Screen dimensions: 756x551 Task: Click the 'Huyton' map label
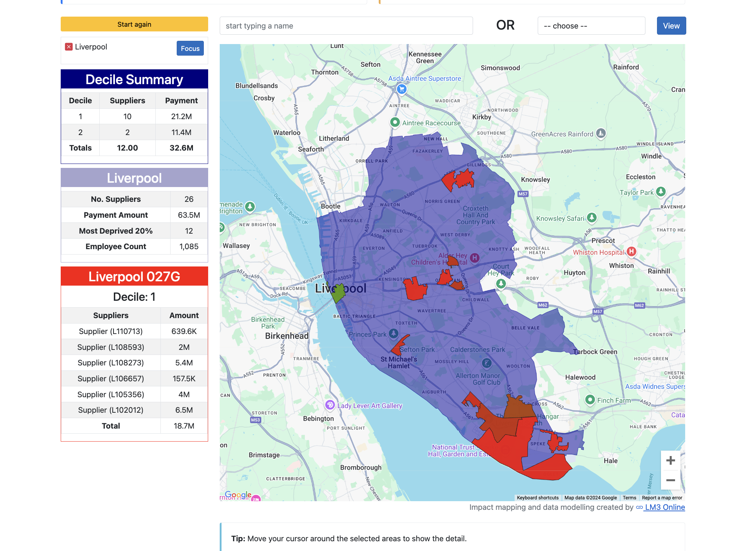(x=575, y=273)
